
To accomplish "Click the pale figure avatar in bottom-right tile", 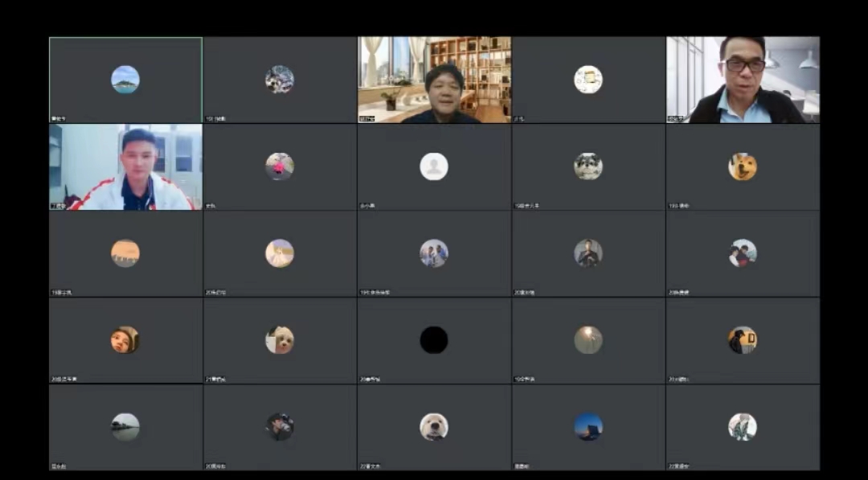I will (743, 427).
